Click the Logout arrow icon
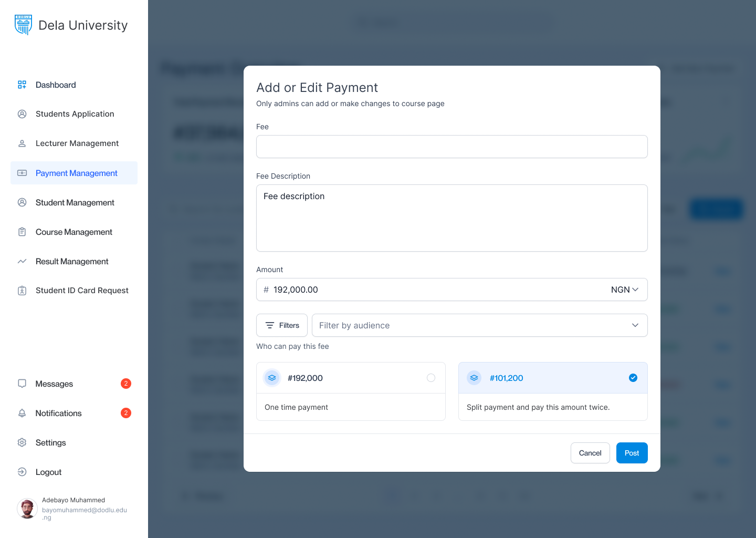Viewport: 756px width, 538px height. tap(22, 472)
